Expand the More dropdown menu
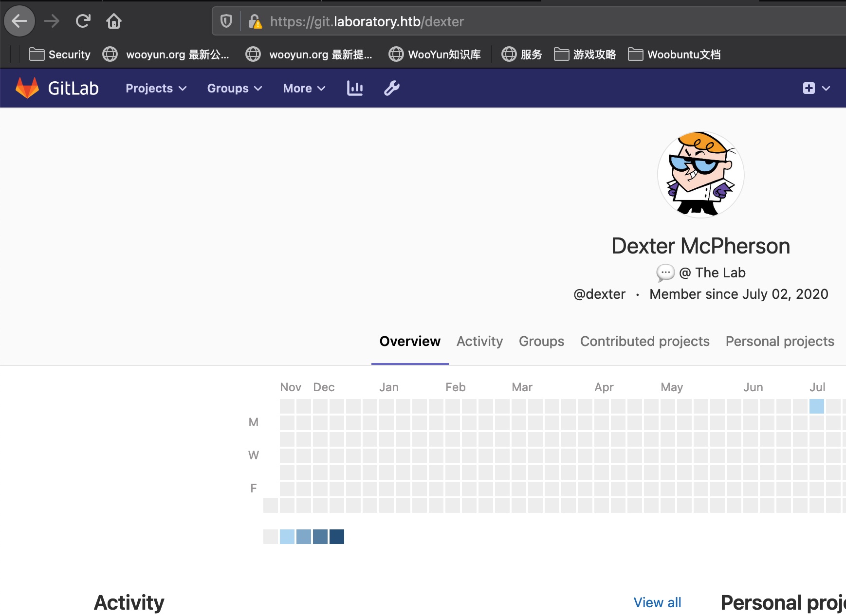 pos(304,88)
